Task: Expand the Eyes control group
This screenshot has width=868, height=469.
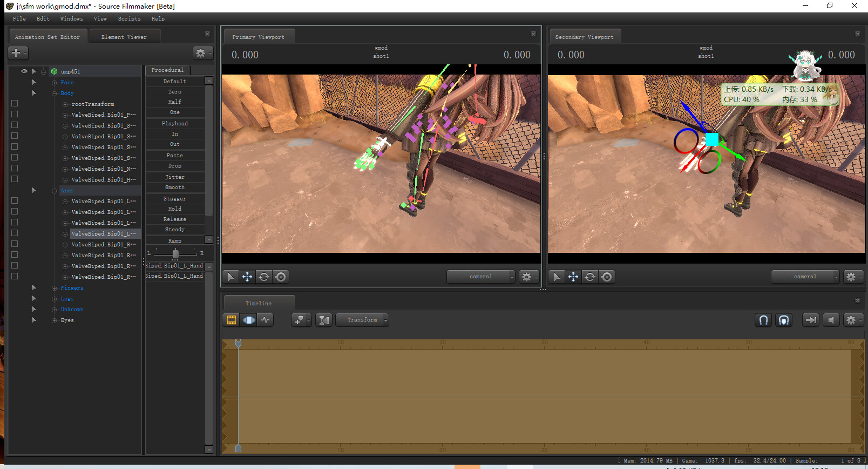Action: [x=54, y=320]
